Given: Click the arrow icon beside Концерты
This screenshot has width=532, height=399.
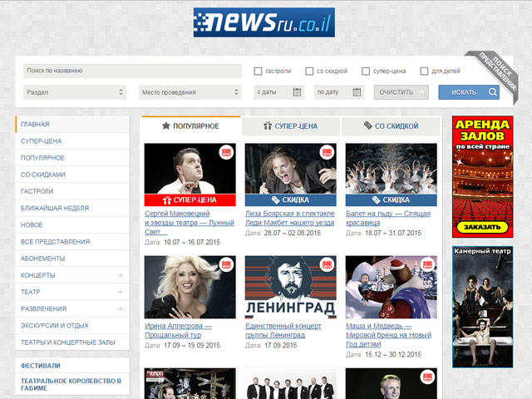Looking at the screenshot, I should coord(120,275).
